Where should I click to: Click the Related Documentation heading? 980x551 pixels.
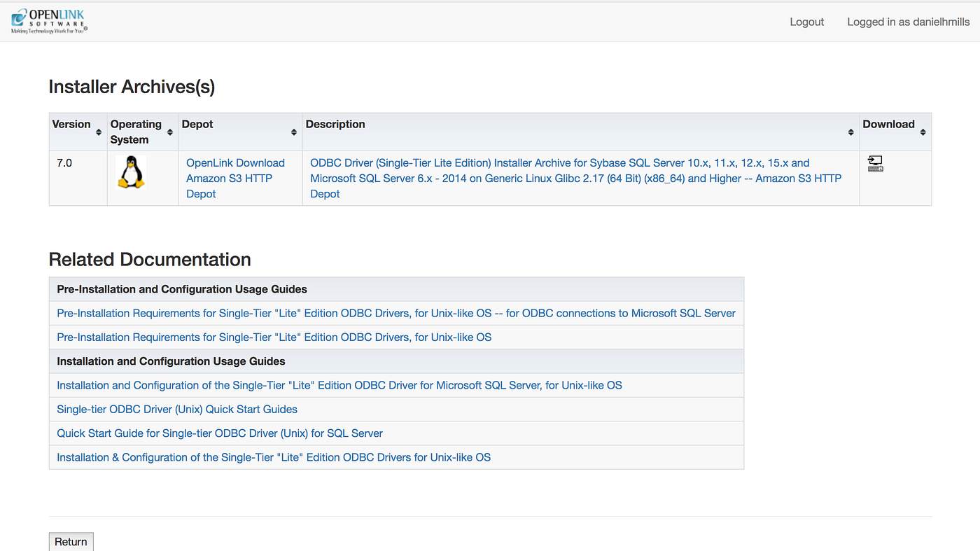[x=150, y=259]
